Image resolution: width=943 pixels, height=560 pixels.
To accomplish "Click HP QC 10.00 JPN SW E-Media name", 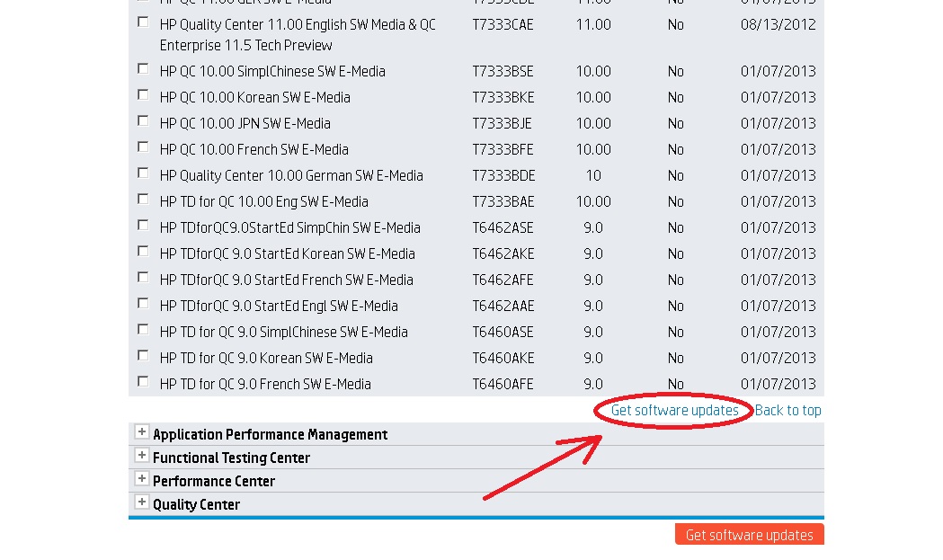I will (x=245, y=123).
